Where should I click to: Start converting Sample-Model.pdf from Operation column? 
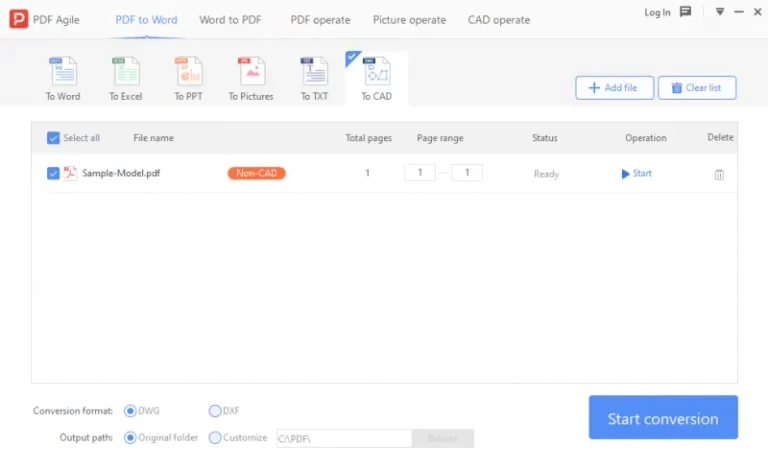click(636, 173)
